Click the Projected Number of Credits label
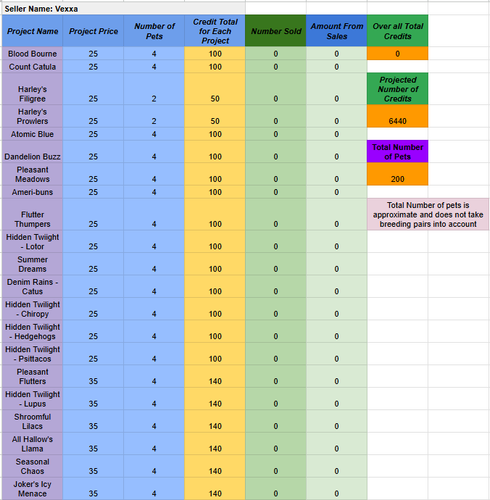The image size is (490, 500). [x=397, y=89]
